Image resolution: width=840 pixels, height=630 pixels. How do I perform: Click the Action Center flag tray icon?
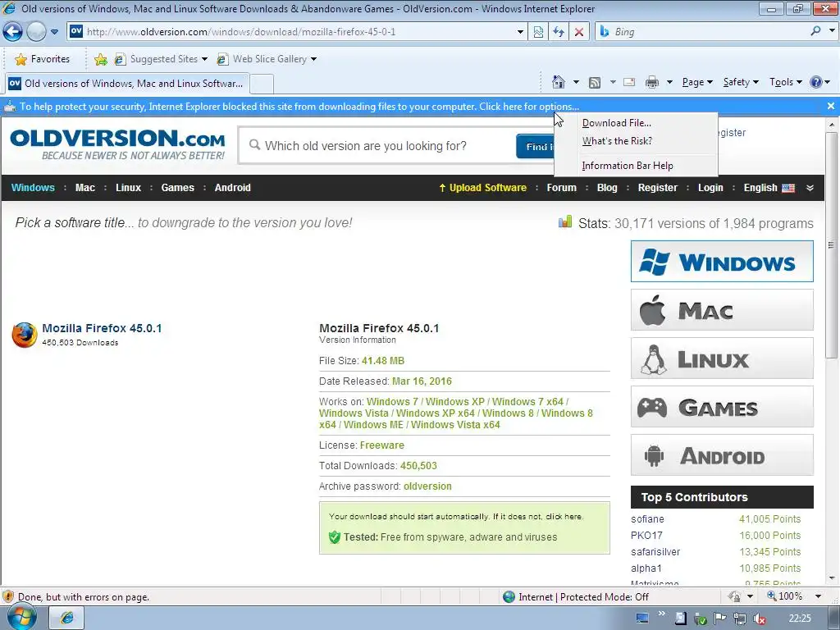tap(720, 619)
